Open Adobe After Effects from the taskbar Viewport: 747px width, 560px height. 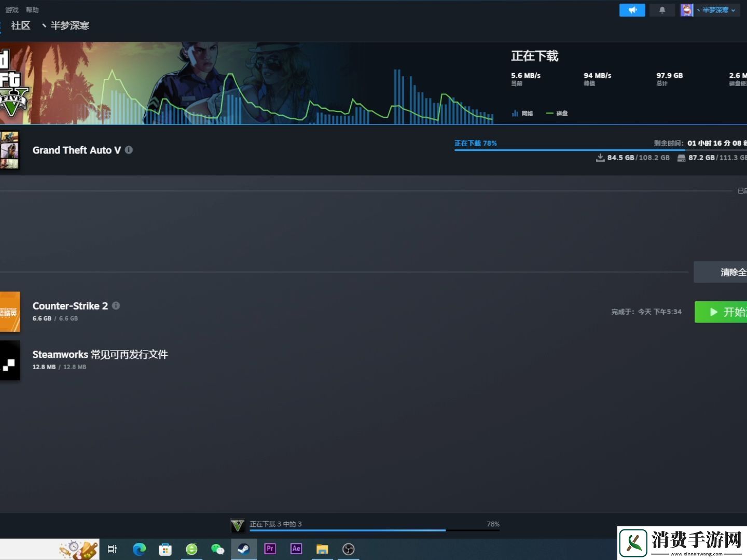296,549
